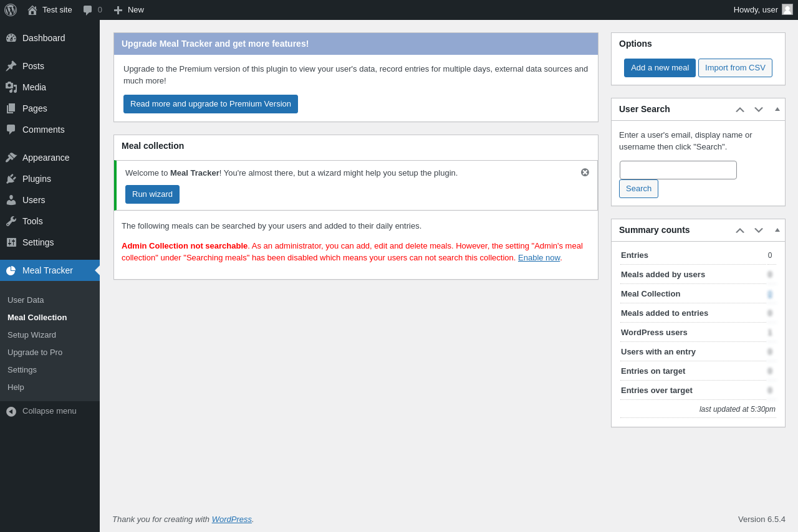Move Summary counts panel down
The height and width of the screenshot is (532, 798).
tap(759, 230)
